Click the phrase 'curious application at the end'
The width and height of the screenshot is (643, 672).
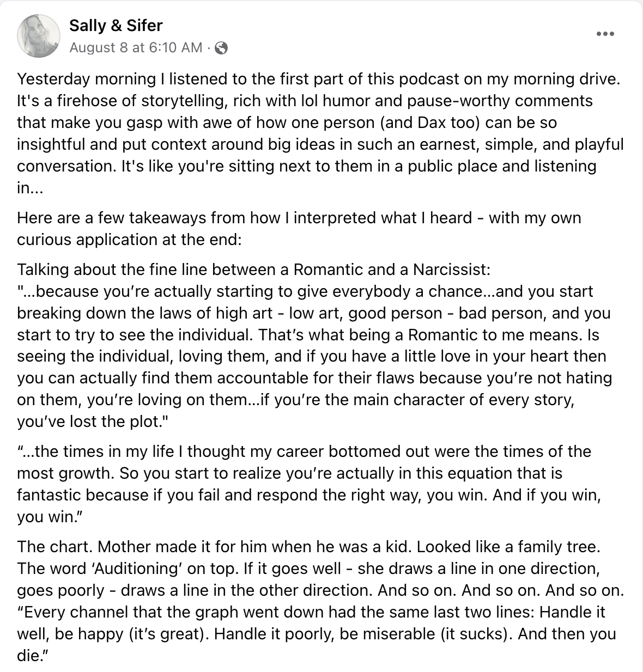129,240
